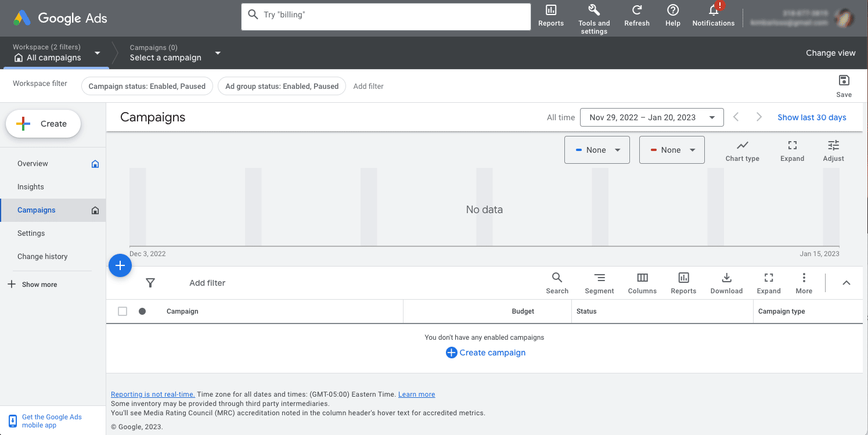This screenshot has width=868, height=435.
Task: Click the Google Ads logo
Action: point(60,18)
